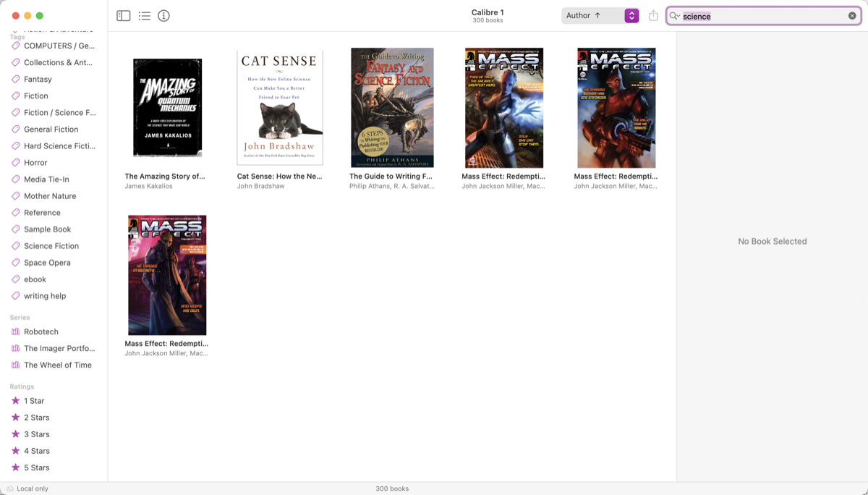Screen dimensions: 868x495
Task: Open the Author sort order dropdown
Action: tap(600, 16)
